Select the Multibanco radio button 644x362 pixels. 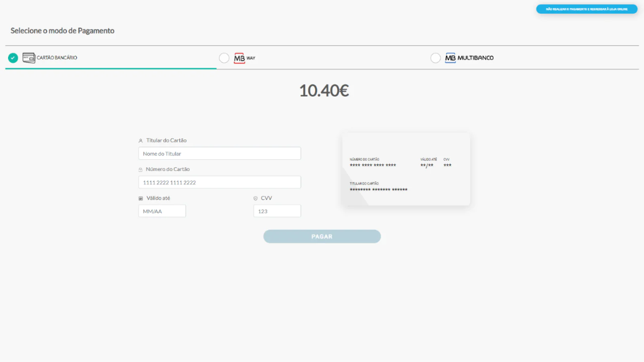436,58
